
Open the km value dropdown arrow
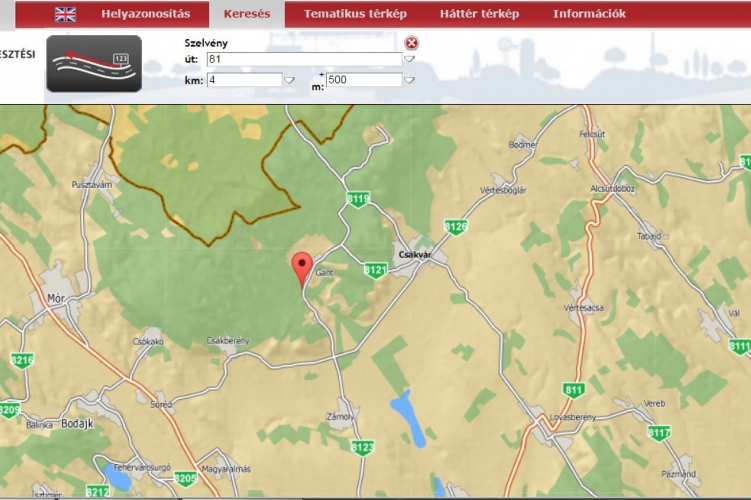[290, 80]
